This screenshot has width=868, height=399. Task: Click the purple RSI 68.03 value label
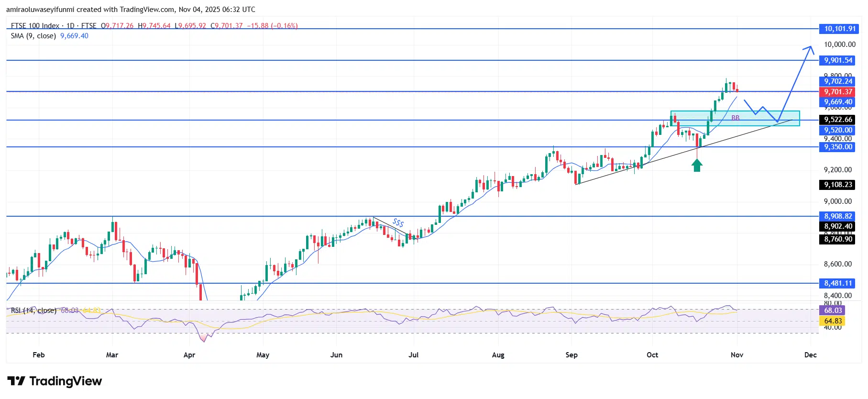pos(833,310)
